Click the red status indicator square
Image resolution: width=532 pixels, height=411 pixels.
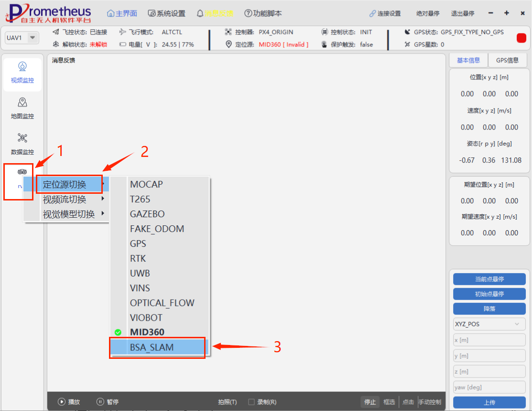(x=521, y=38)
